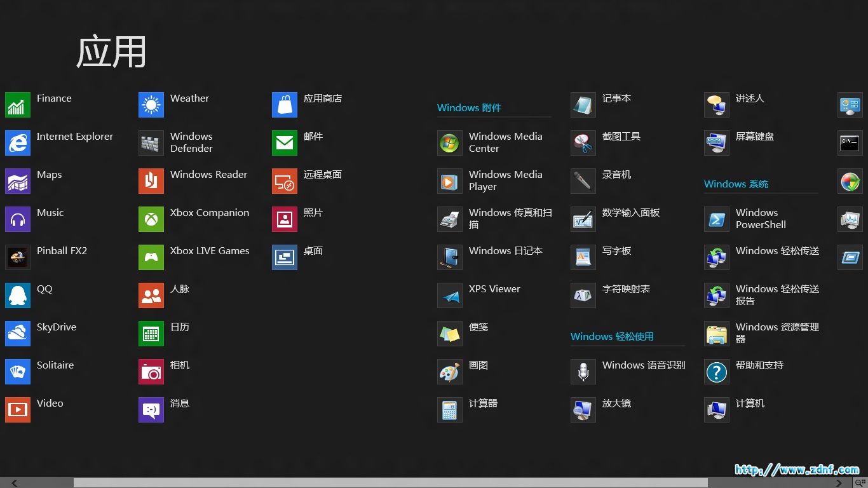The image size is (868, 488).
Task: Open 帮助和支持 help
Action: point(717,372)
